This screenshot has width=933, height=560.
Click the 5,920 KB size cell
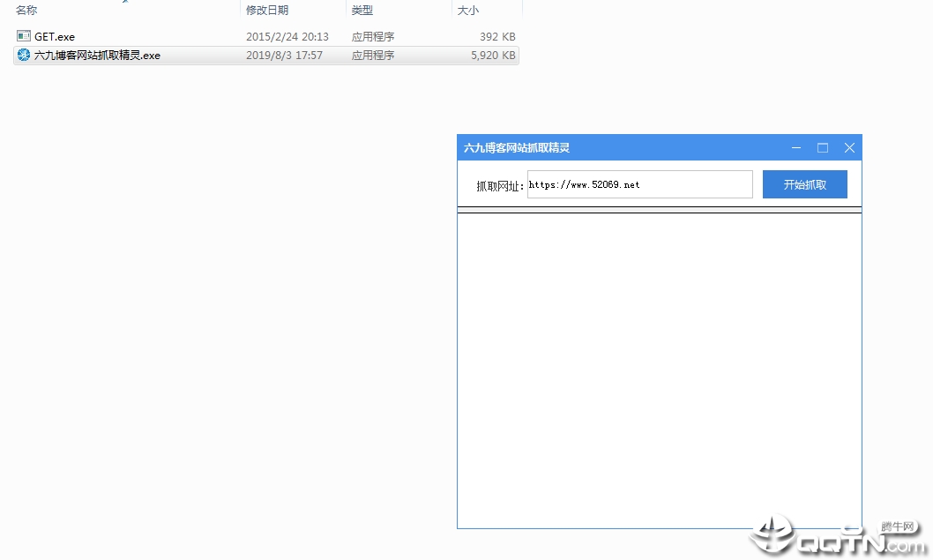493,56
